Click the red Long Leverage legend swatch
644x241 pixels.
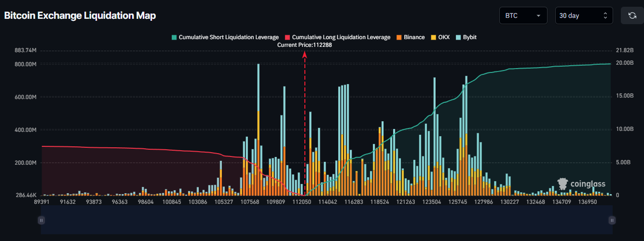[x=288, y=37]
